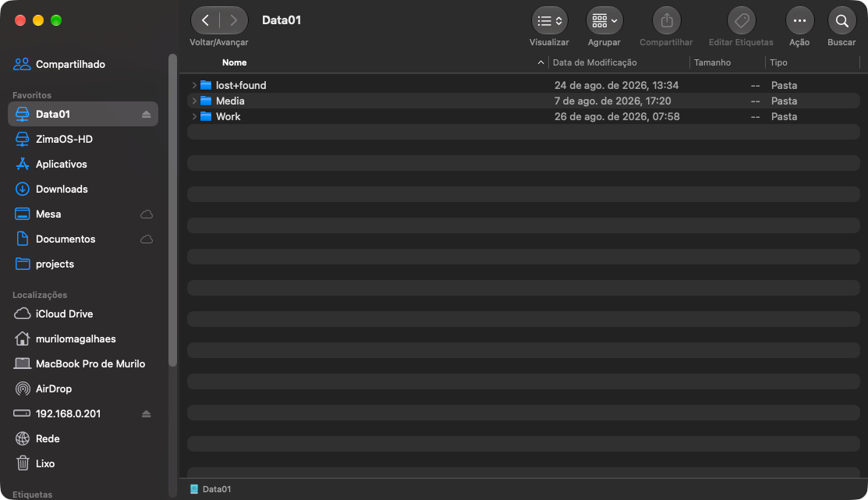Sort by the Tipo column header
Viewport: 868px width, 500px height.
[x=778, y=62]
